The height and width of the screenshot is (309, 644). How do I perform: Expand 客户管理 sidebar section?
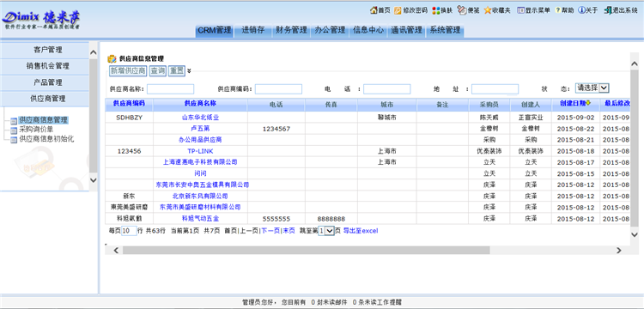tap(45, 50)
